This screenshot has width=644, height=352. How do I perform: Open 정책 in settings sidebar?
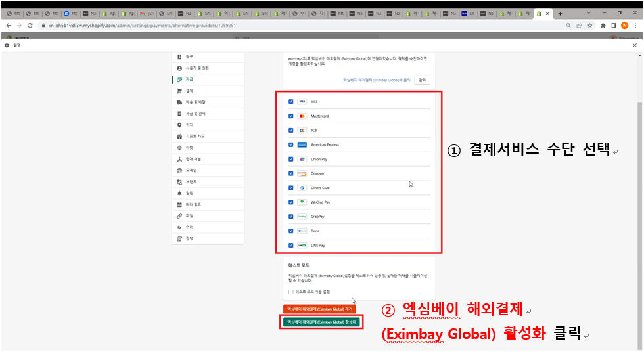(x=208, y=238)
